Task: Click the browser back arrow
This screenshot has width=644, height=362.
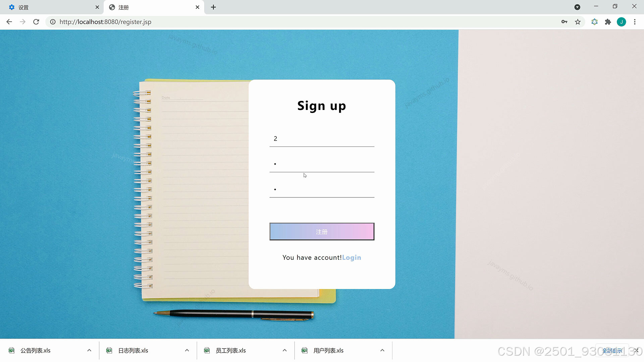Action: pos(9,22)
